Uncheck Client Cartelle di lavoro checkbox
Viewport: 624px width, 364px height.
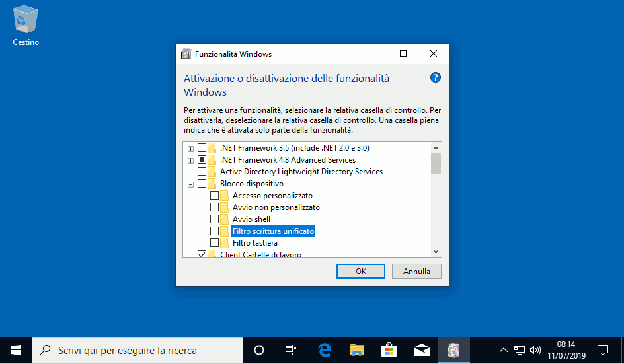202,254
